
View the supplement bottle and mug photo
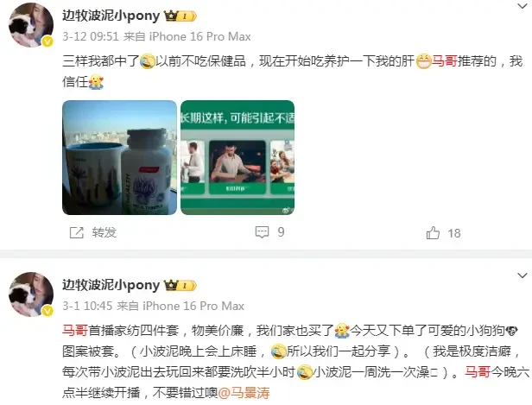tap(119, 157)
